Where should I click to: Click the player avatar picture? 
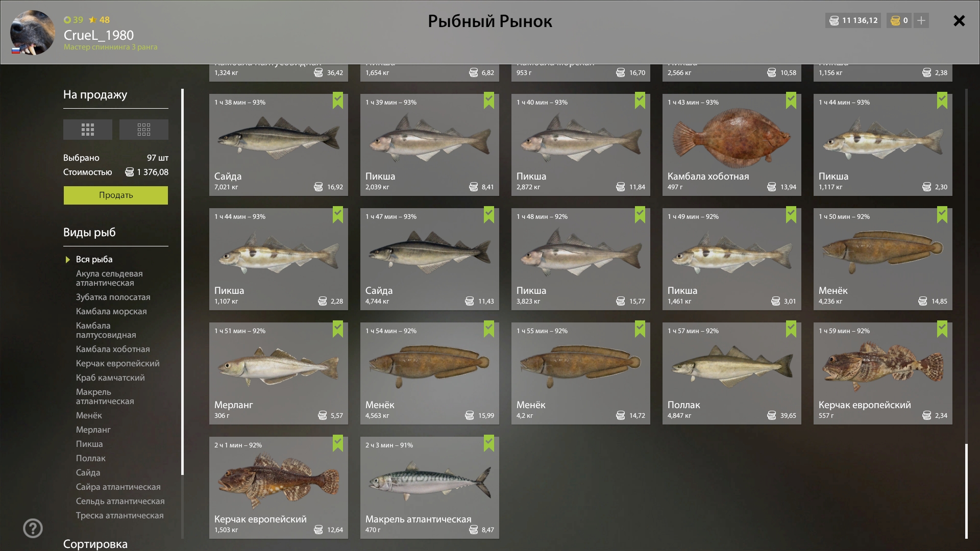point(33,32)
